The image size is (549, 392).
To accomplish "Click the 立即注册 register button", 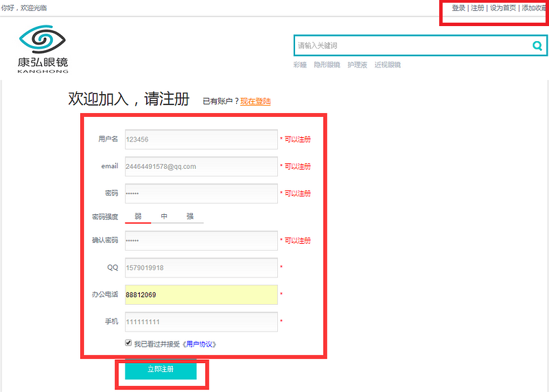I will tap(161, 369).
